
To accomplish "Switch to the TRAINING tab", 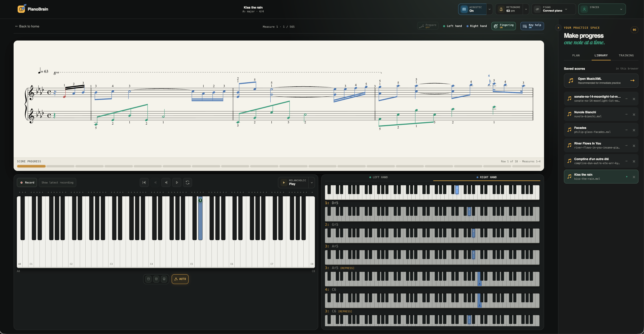I will (626, 55).
